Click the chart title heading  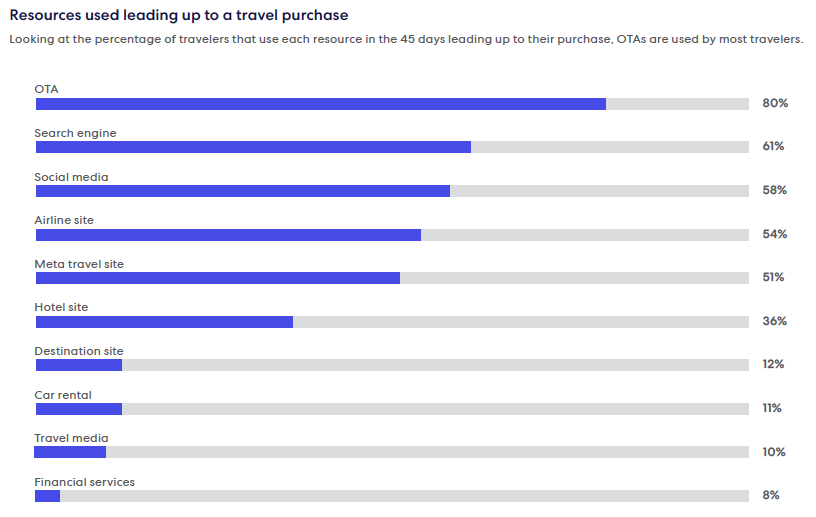(x=178, y=15)
